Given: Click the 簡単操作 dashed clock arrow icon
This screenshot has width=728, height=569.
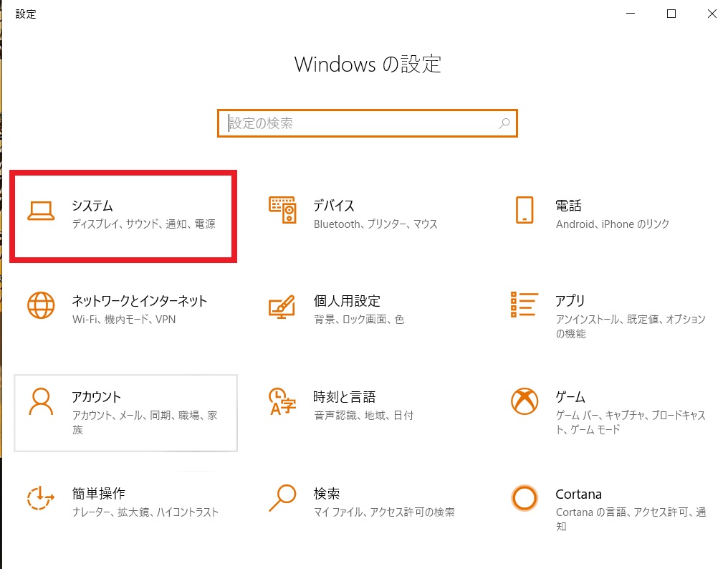Looking at the screenshot, I should [40, 497].
